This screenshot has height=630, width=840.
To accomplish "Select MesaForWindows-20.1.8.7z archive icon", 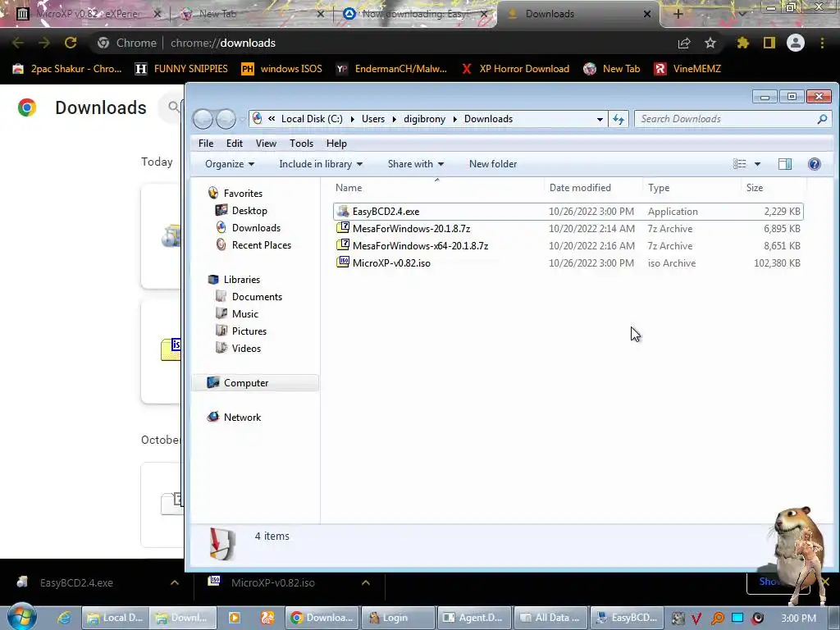I will (343, 228).
